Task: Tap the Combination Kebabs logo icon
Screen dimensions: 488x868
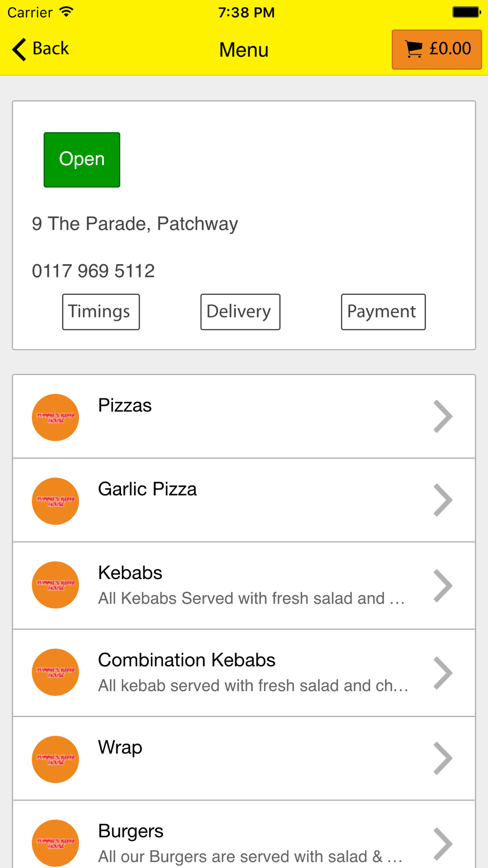Action: click(x=56, y=672)
